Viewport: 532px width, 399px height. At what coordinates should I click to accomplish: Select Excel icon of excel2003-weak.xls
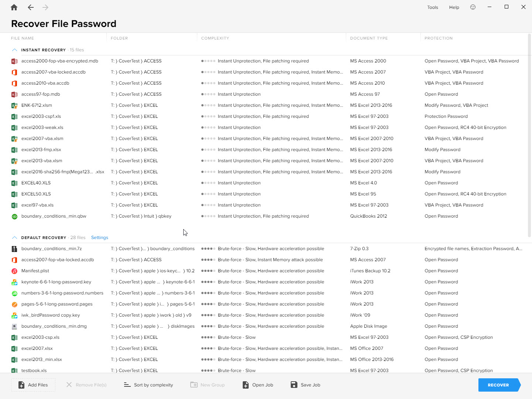tap(14, 127)
